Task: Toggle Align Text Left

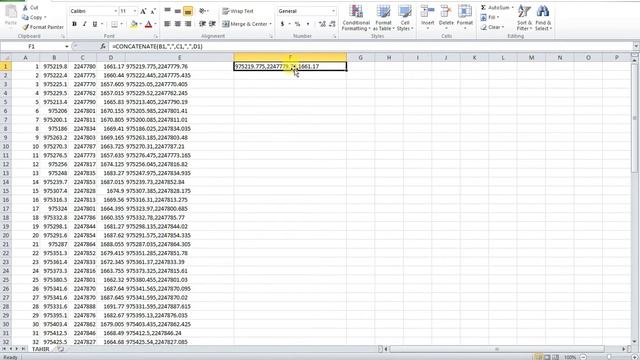Action: (167, 24)
